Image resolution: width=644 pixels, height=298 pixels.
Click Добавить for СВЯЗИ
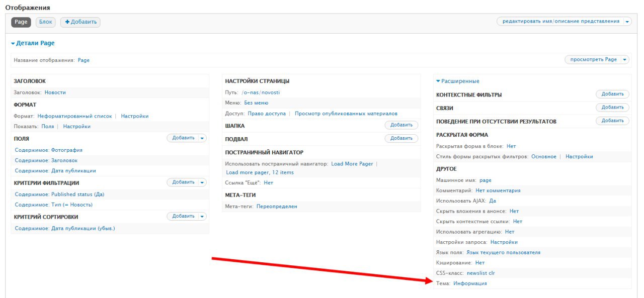click(x=612, y=107)
